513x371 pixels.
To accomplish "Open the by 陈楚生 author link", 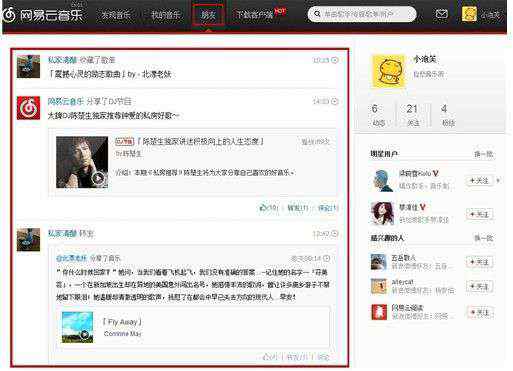I will [129, 154].
